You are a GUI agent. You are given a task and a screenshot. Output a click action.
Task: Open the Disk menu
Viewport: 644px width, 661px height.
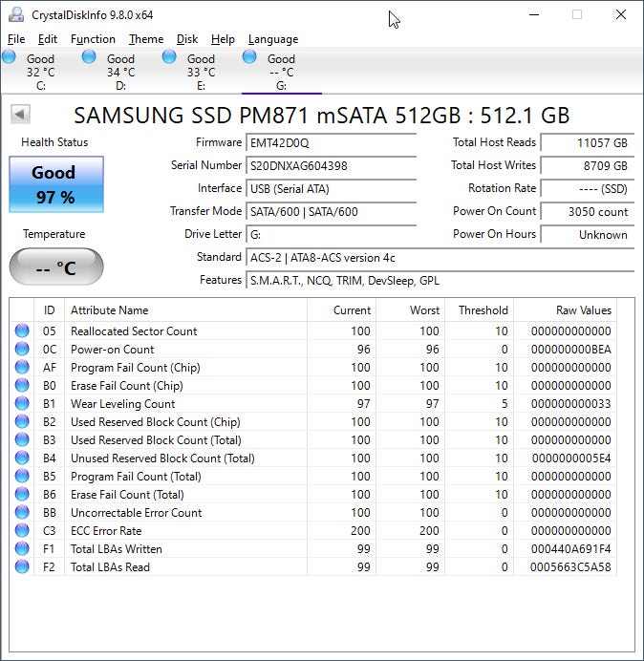[x=187, y=39]
